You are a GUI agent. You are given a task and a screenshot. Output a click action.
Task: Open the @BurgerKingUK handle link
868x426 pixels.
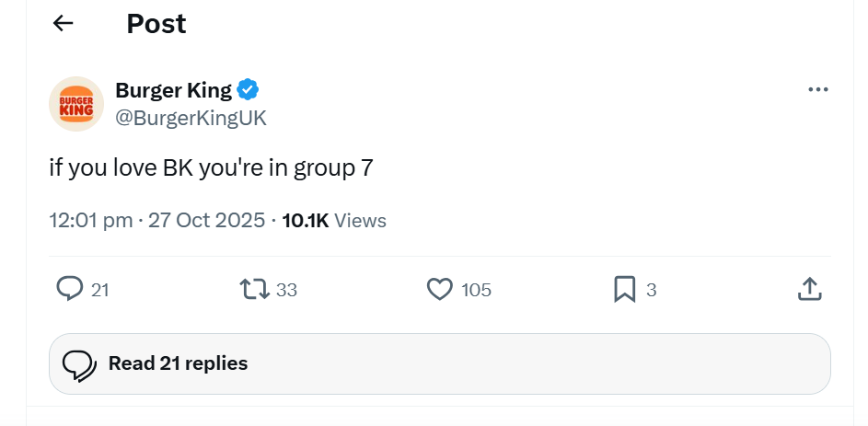(191, 118)
